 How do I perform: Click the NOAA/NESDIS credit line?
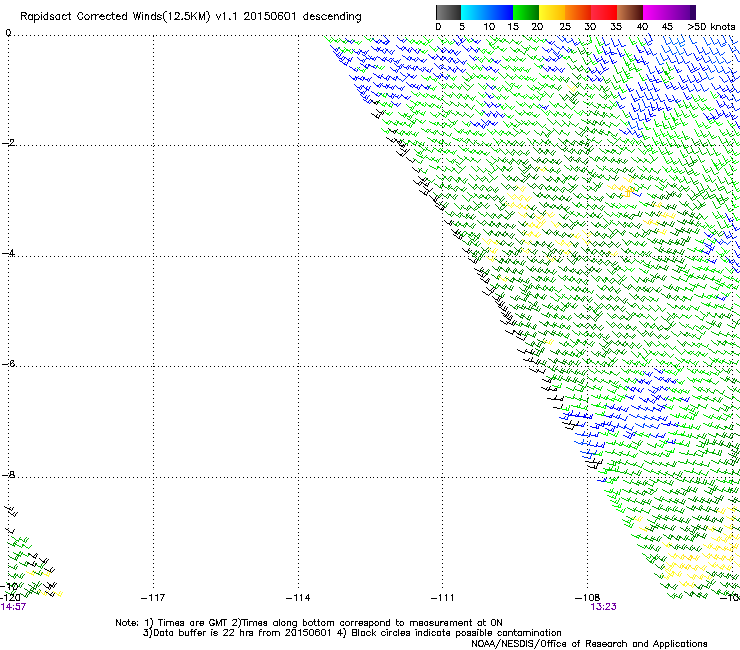click(589, 644)
